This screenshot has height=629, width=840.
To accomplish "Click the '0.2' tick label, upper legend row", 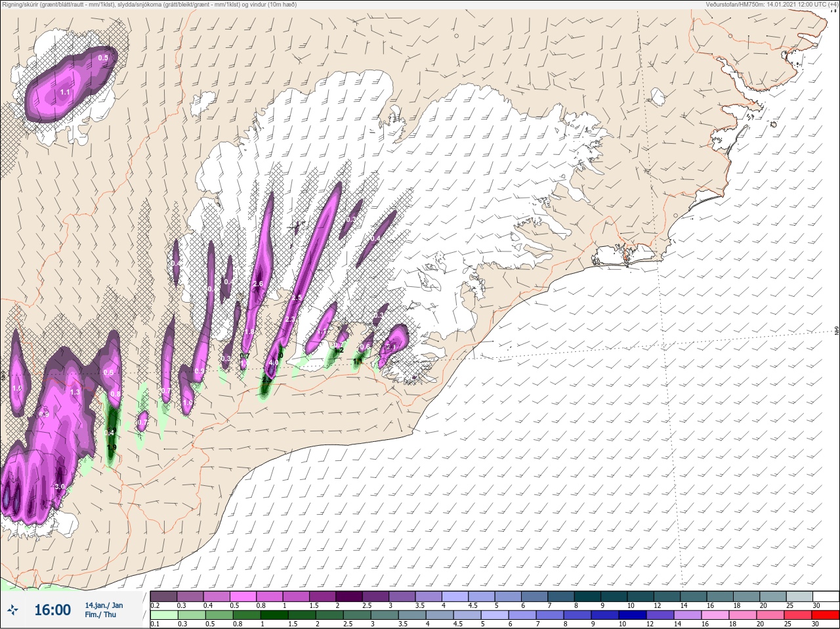I will point(155,605).
